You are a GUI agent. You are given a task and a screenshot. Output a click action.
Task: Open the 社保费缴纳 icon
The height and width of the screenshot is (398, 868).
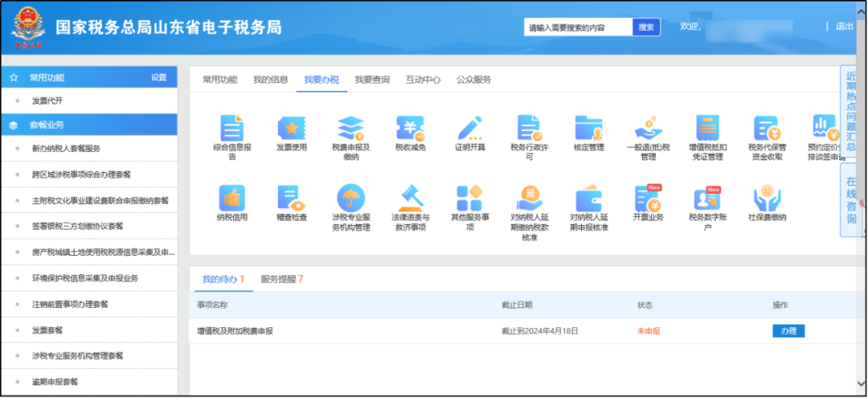tap(768, 198)
